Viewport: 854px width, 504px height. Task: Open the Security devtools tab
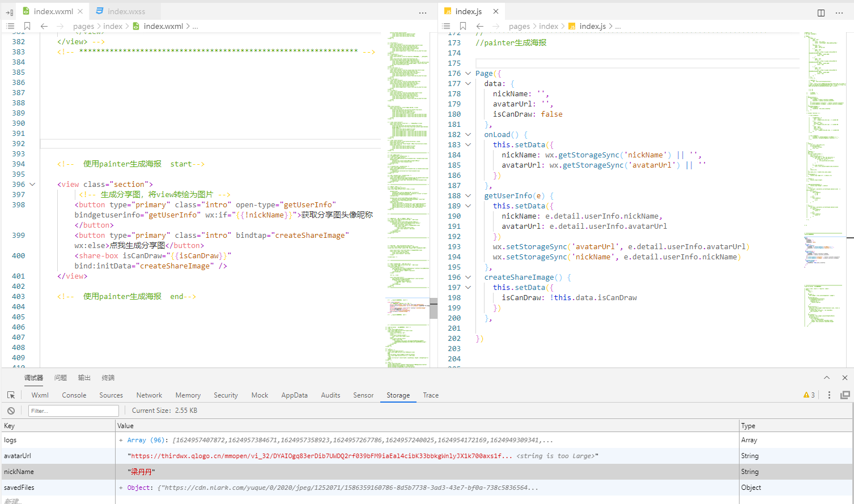226,395
